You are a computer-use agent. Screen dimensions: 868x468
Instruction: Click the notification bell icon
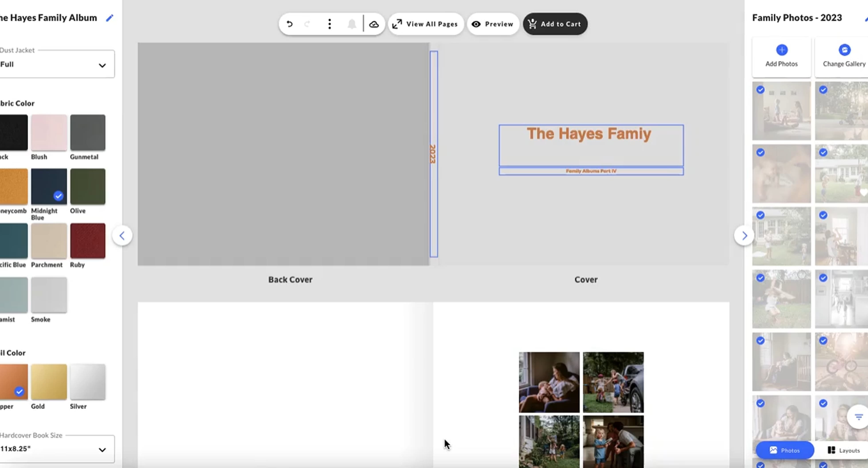[x=352, y=24]
